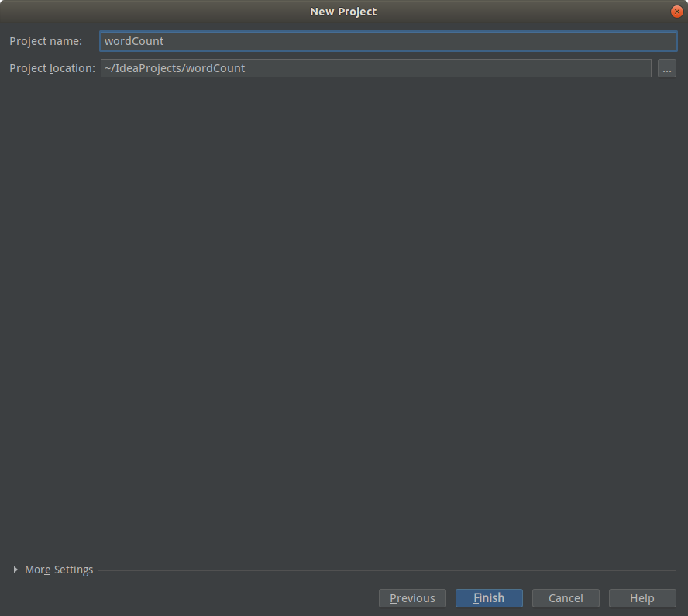This screenshot has width=688, height=616.
Task: Click the More Settings label text
Action: [x=59, y=570]
